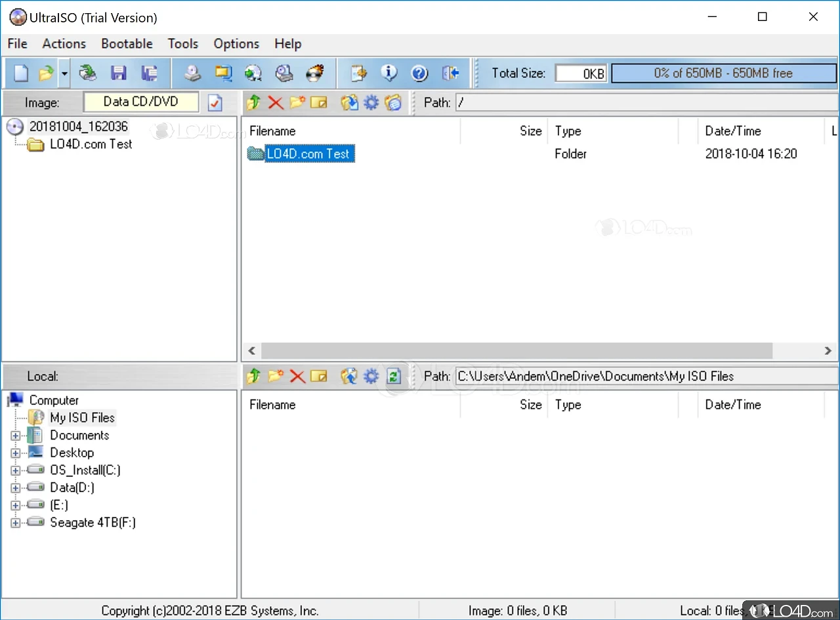
Task: Sort image pane by Size column
Action: [503, 131]
